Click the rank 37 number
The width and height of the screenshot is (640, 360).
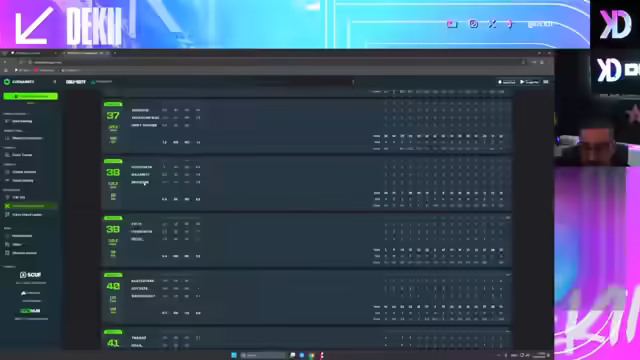coord(113,116)
